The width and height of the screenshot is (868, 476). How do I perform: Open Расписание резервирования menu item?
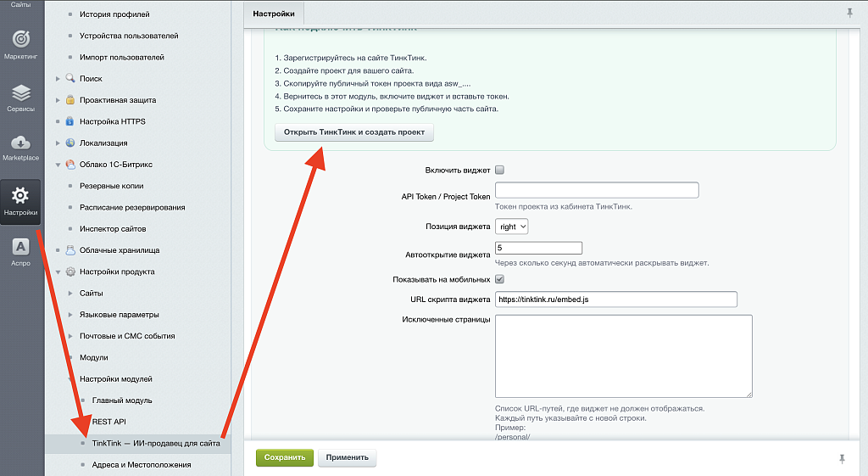click(x=132, y=207)
